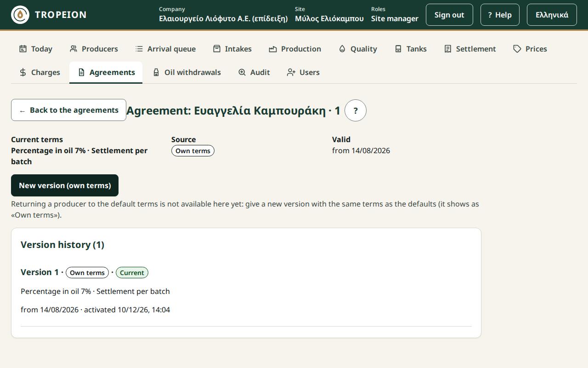Click the Own terms badge on Version 1
Image resolution: width=588 pixels, height=368 pixels.
[87, 273]
